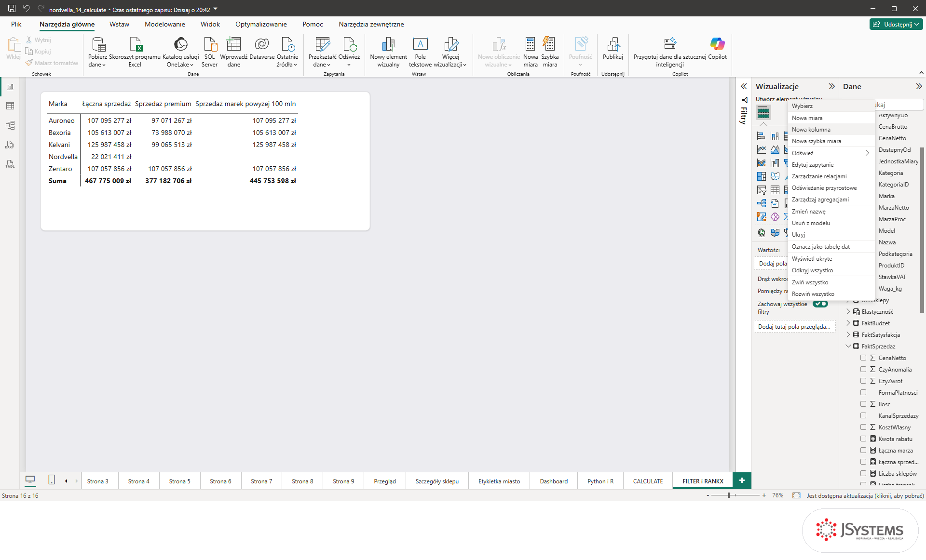
Task: Open the Pobierz dane database icon
Action: click(98, 44)
